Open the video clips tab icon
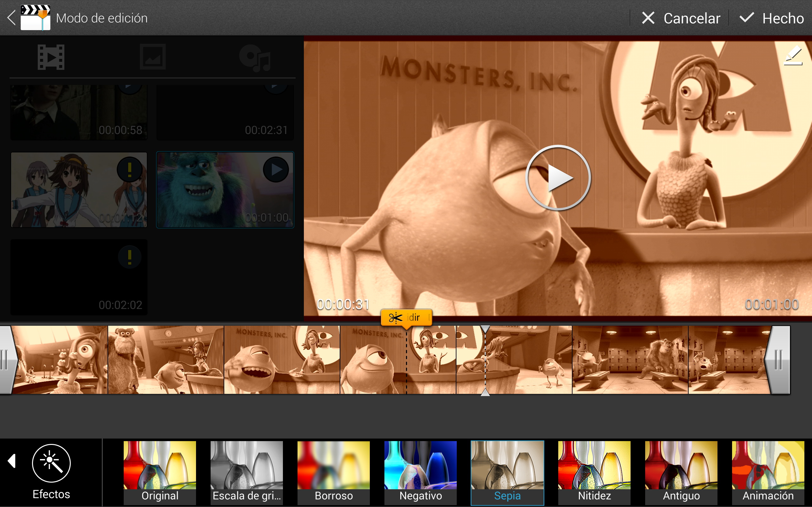Image resolution: width=812 pixels, height=507 pixels. 51,57
